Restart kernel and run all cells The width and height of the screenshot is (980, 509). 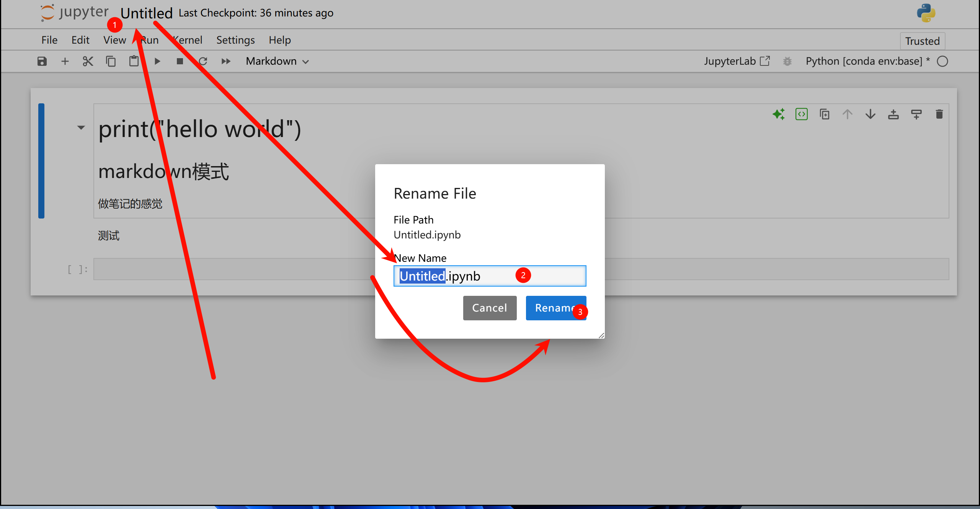tap(226, 61)
